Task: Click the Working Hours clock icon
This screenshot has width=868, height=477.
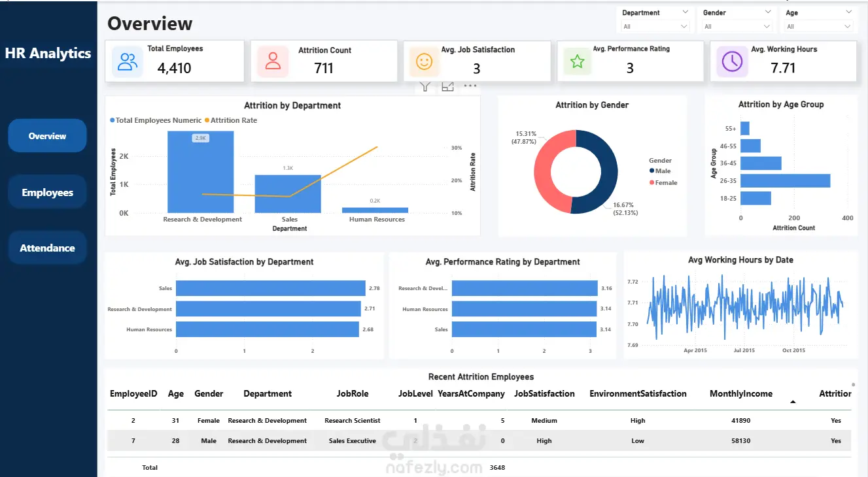Action: [732, 61]
